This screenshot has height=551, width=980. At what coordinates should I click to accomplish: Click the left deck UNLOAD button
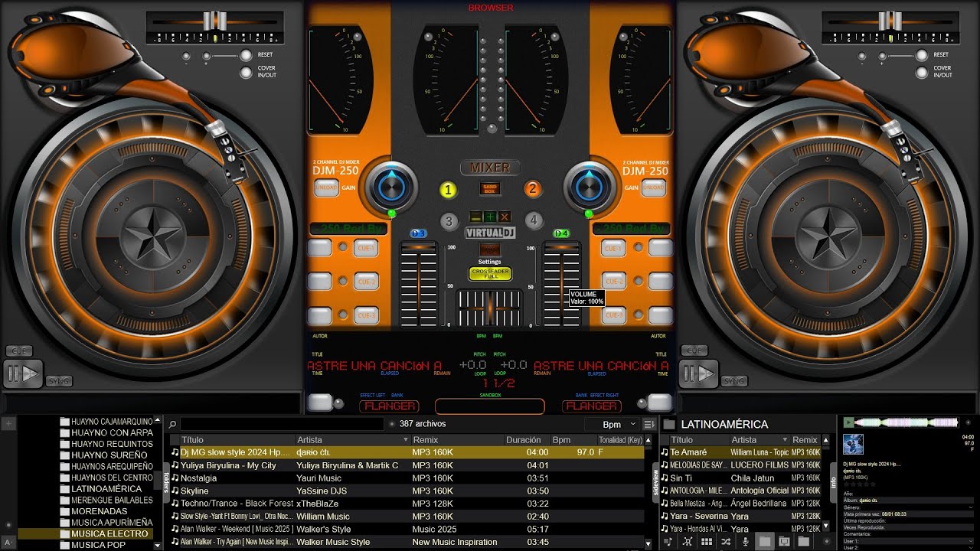(x=327, y=187)
